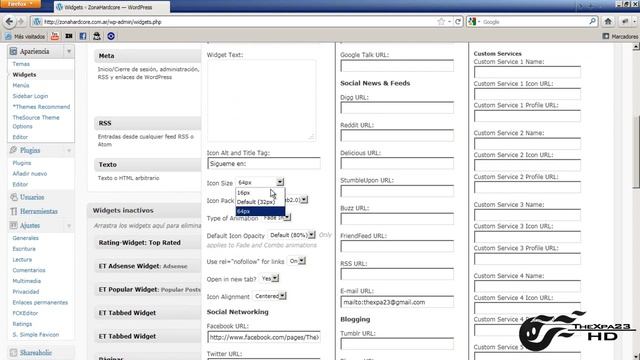Click the Plugins section icon
Viewport: 640px width, 360px height.
click(x=13, y=150)
